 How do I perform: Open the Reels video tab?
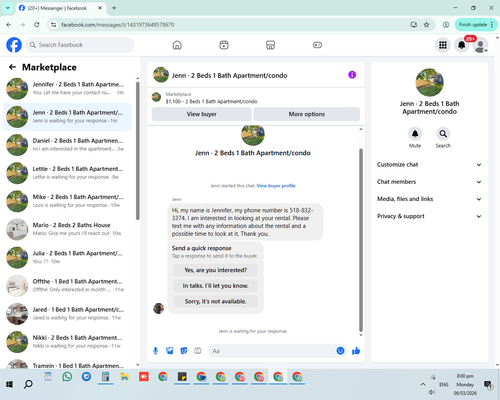pyautogui.click(x=224, y=45)
